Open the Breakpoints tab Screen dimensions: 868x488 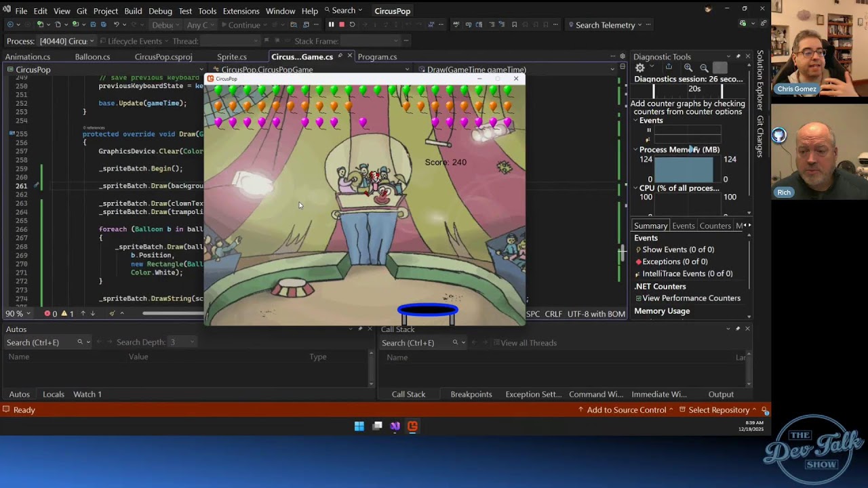pyautogui.click(x=471, y=394)
